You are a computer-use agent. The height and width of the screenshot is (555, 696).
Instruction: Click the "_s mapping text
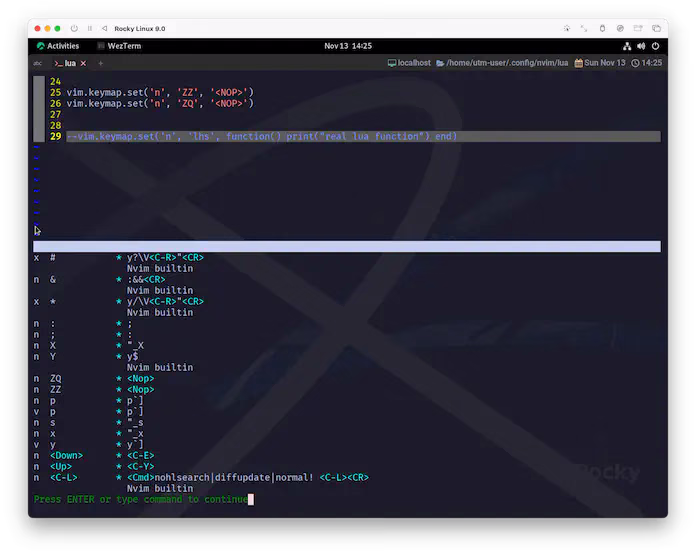[135, 423]
